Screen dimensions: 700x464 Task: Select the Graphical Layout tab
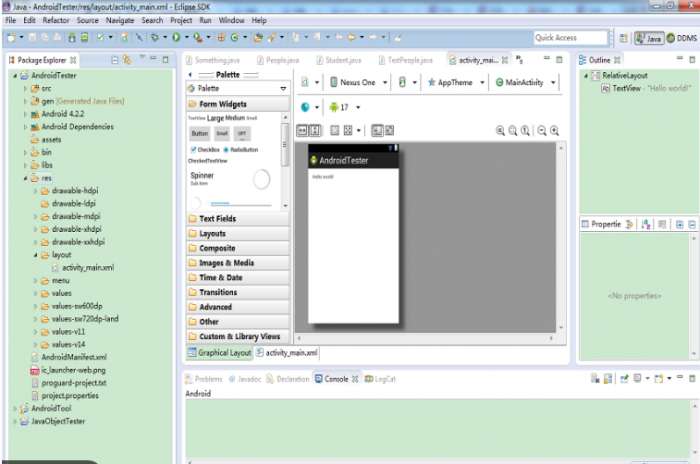coord(219,353)
